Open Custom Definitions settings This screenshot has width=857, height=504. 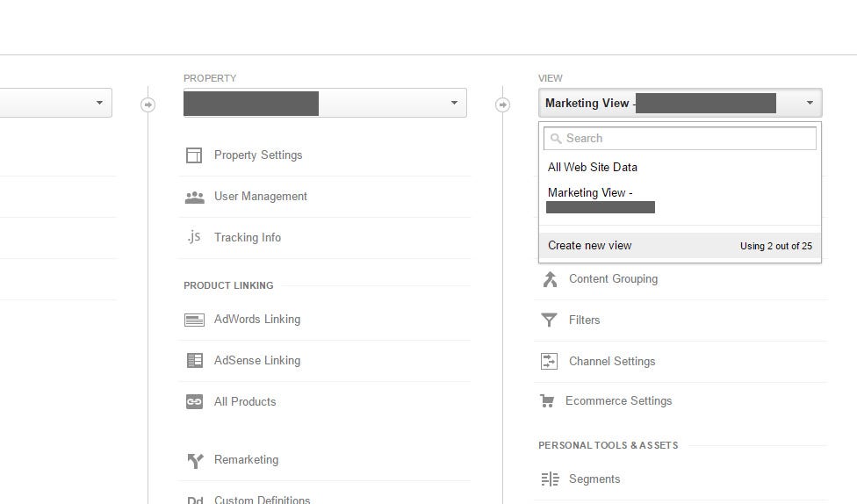click(x=262, y=500)
